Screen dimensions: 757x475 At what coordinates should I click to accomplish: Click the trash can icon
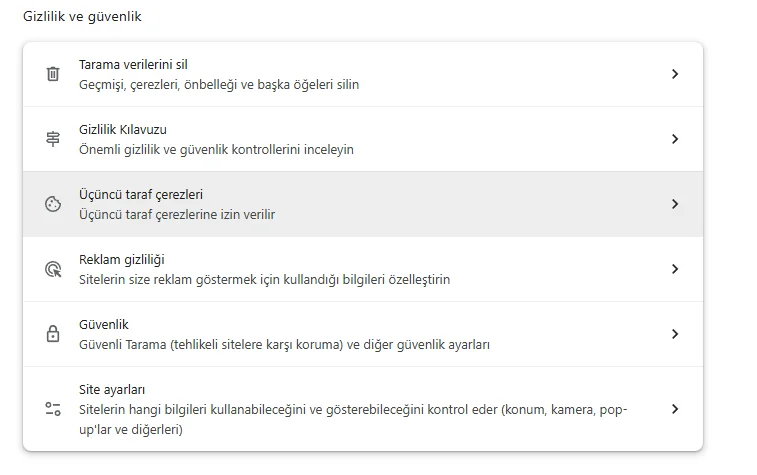[x=53, y=74]
